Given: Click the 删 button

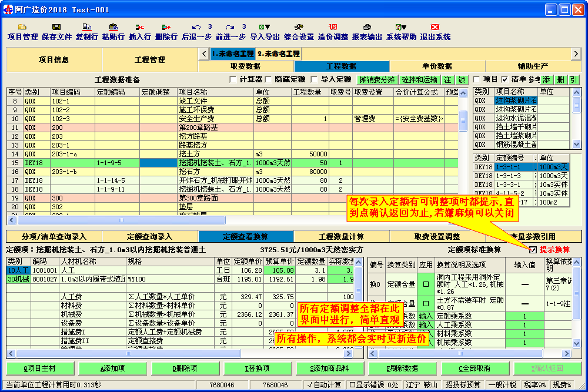Looking at the screenshot, I should click(x=560, y=80).
